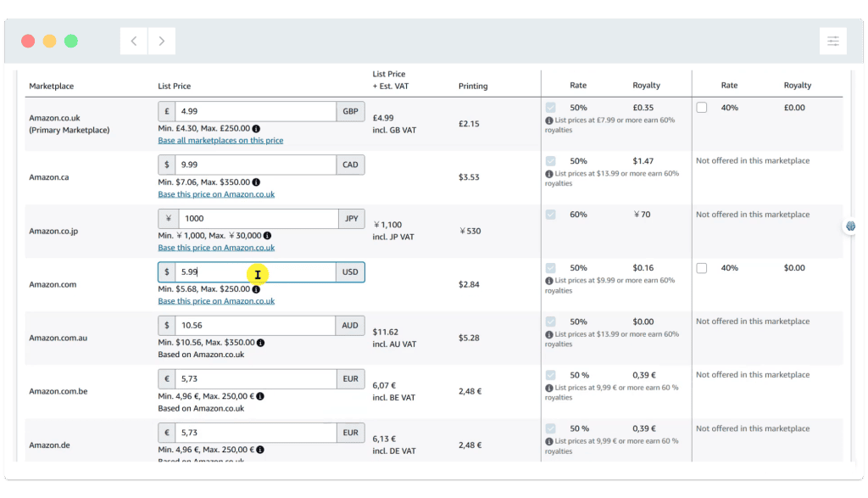Click info icon beside Amazon.de 9,99 € royalty note

click(x=549, y=441)
